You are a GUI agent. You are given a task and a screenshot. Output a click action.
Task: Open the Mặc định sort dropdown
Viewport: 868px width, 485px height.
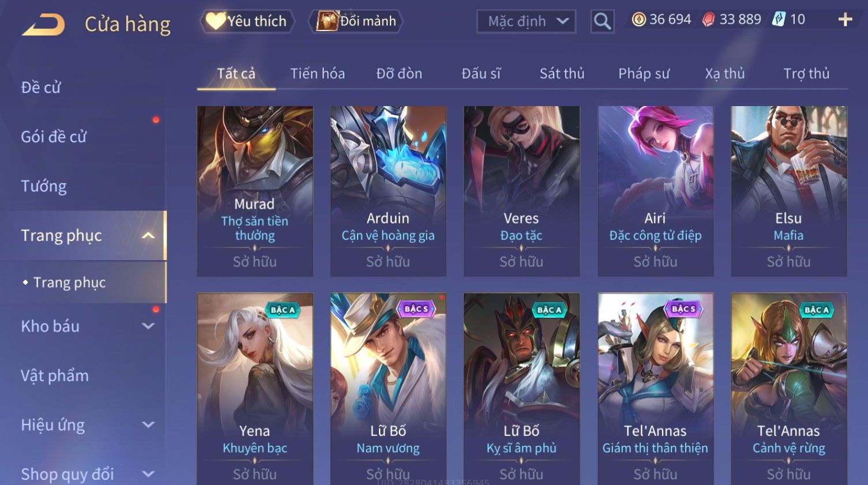526,21
